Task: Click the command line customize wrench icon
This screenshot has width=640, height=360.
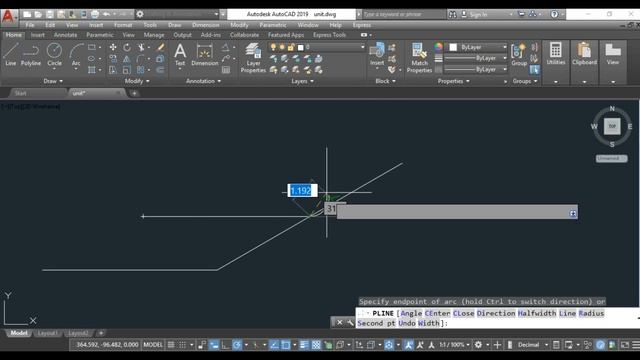Action: (350, 322)
